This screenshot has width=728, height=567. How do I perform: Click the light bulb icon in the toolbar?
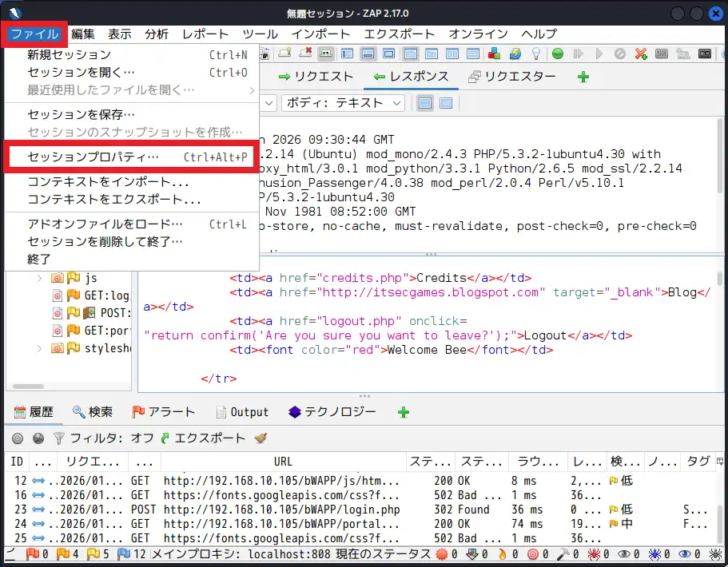coord(536,54)
